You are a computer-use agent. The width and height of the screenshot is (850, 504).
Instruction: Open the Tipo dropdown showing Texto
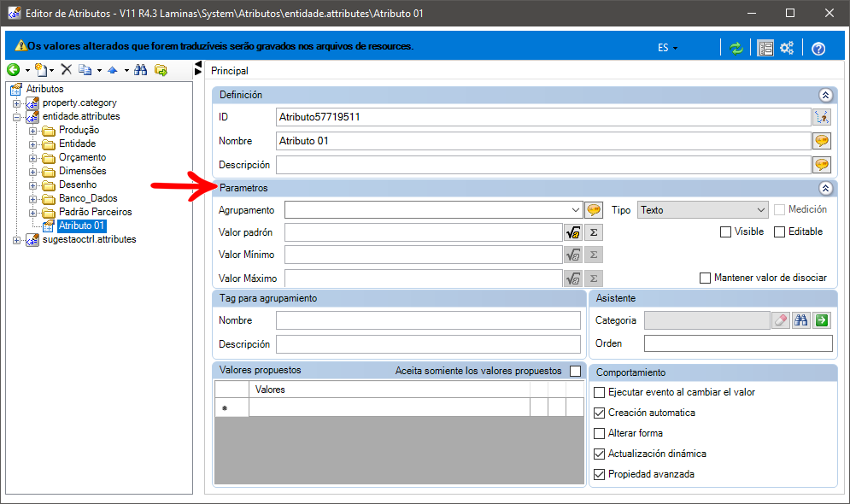coord(703,210)
